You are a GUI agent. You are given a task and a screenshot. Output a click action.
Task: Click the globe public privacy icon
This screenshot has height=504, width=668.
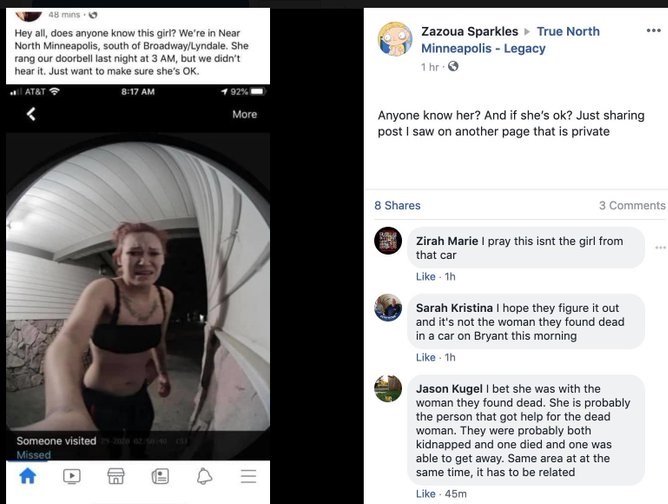[453, 67]
